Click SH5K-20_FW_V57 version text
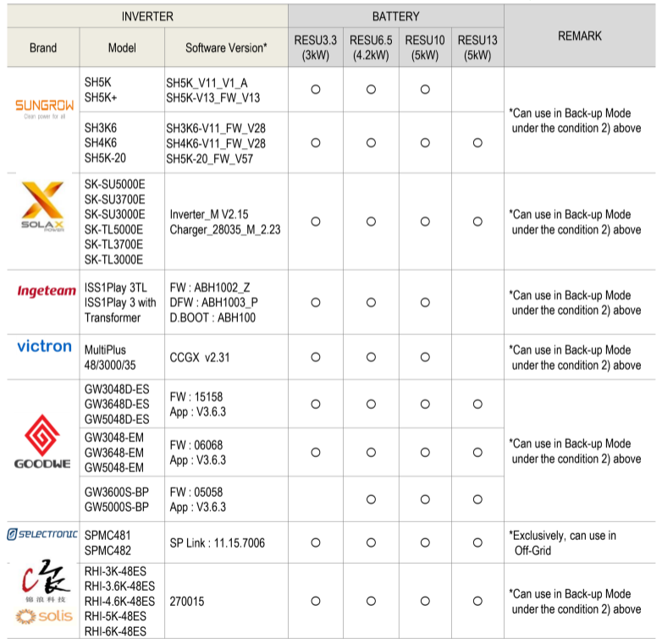 point(209,159)
